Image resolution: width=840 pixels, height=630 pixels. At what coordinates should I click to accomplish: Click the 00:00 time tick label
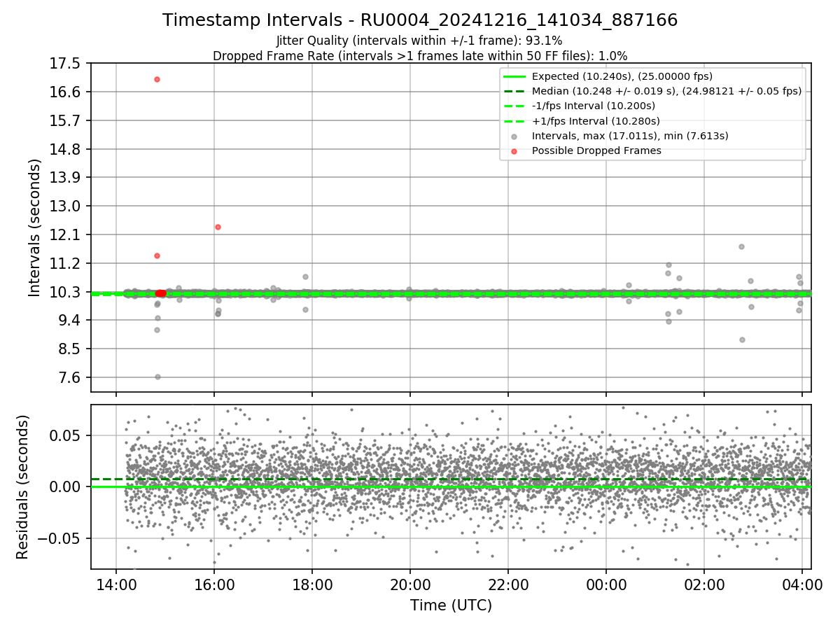(606, 585)
